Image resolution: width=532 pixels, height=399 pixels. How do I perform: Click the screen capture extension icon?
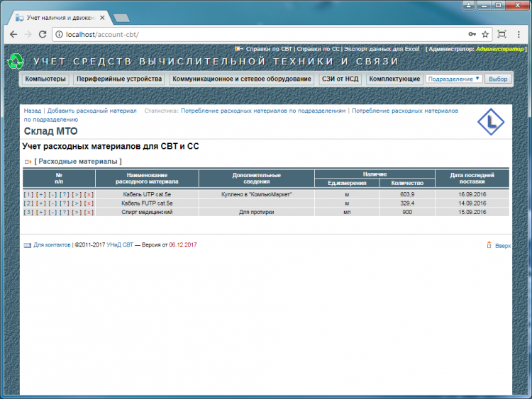[501, 34]
